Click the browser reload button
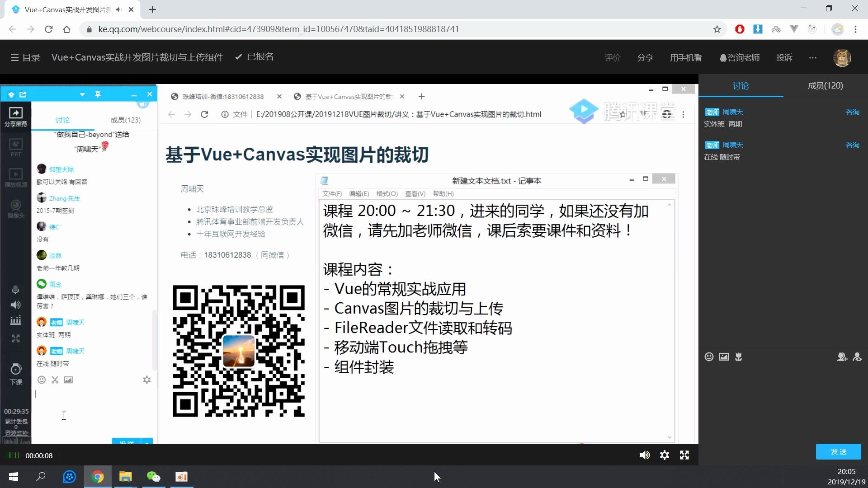Image resolution: width=868 pixels, height=488 pixels. tap(49, 29)
